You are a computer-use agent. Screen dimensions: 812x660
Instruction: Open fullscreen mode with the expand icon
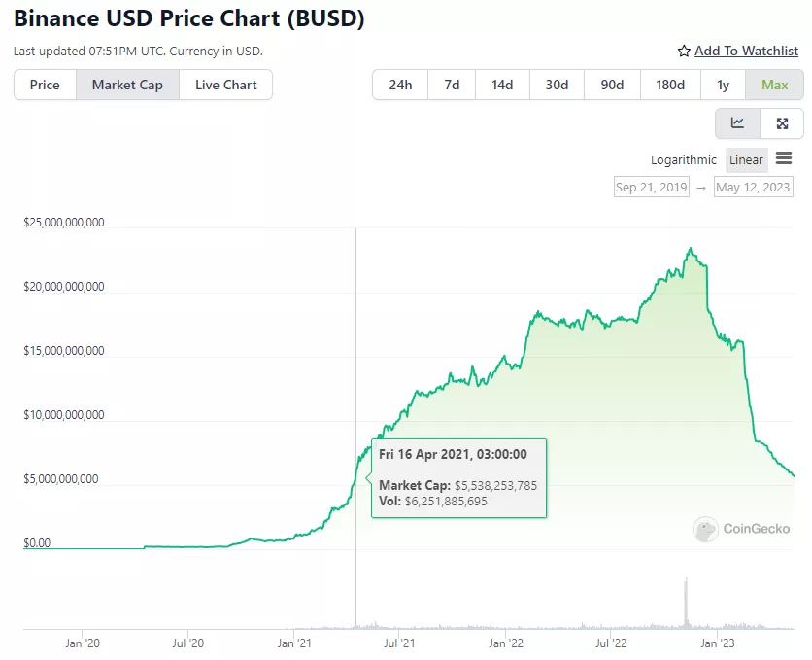click(782, 123)
